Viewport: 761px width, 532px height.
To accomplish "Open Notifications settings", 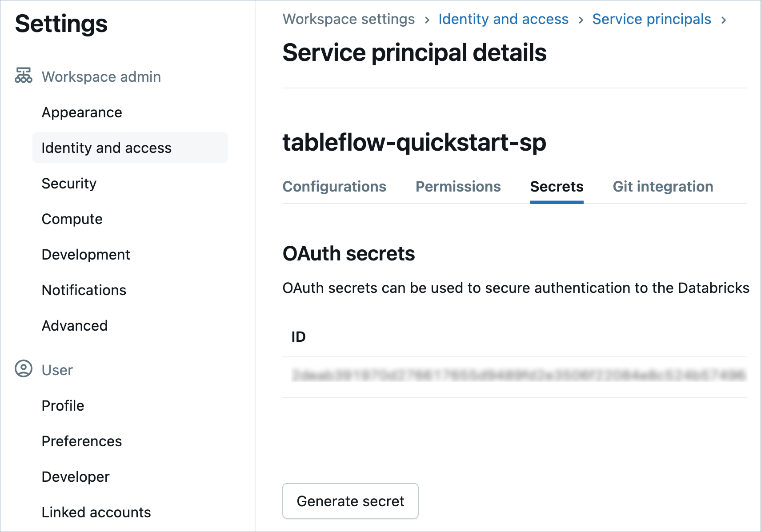I will (84, 290).
